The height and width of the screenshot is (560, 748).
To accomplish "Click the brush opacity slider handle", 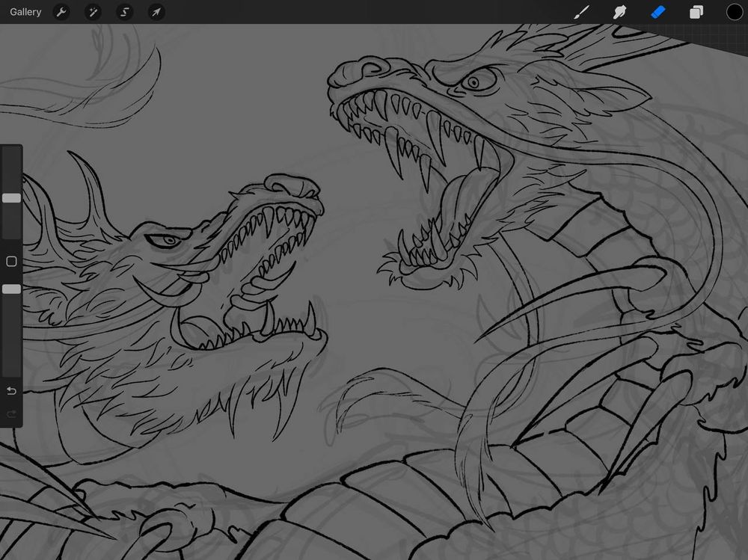I will pyautogui.click(x=11, y=289).
